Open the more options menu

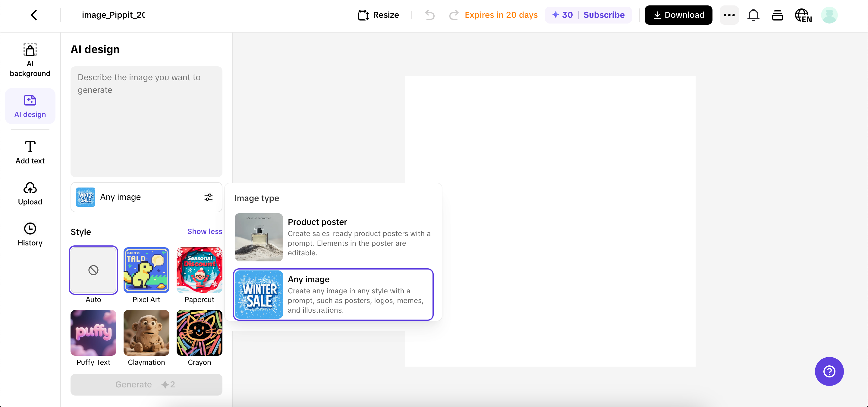(x=729, y=15)
